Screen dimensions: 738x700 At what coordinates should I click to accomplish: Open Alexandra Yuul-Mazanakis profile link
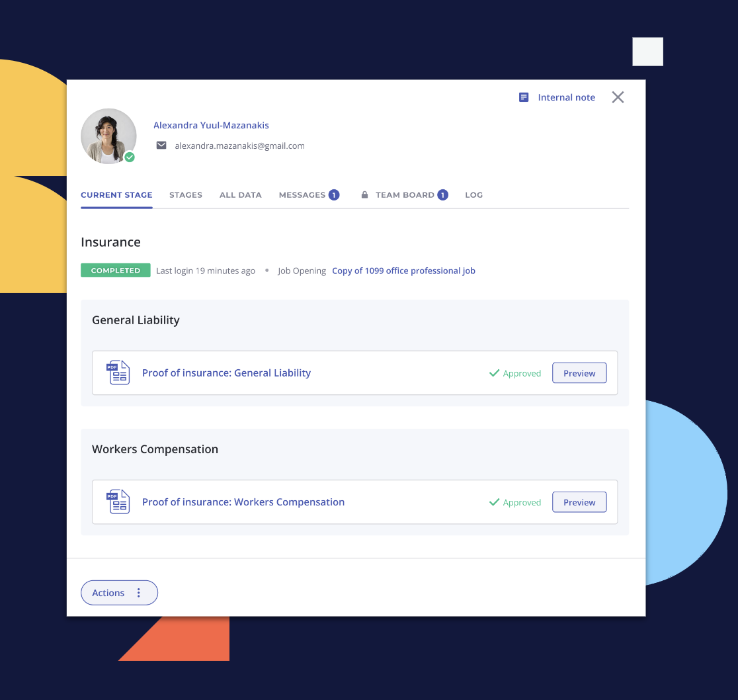click(x=212, y=125)
